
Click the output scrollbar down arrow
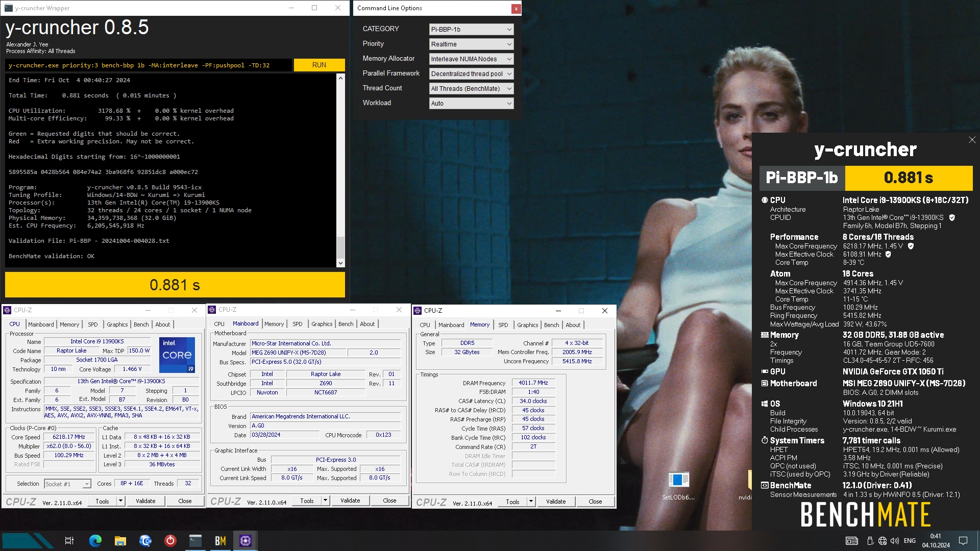tap(340, 263)
